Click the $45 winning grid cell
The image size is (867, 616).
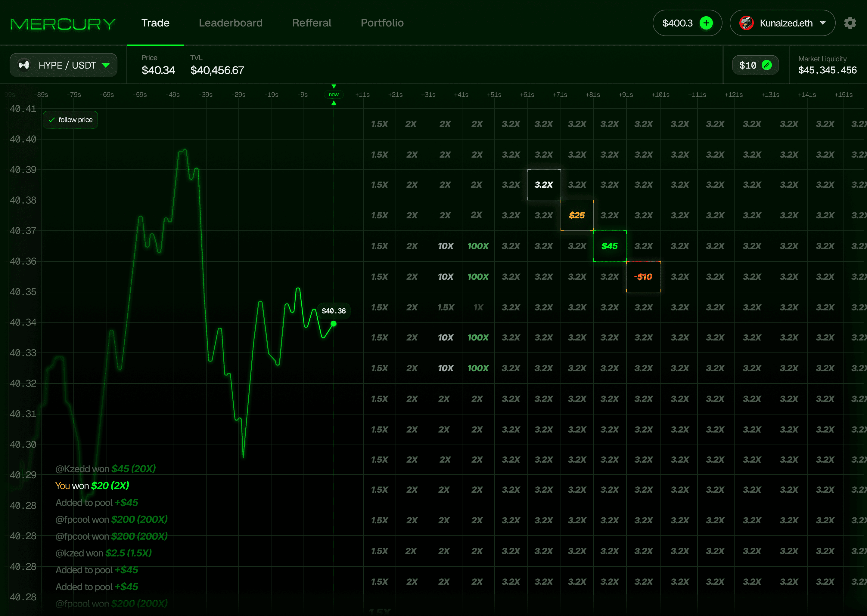point(609,246)
